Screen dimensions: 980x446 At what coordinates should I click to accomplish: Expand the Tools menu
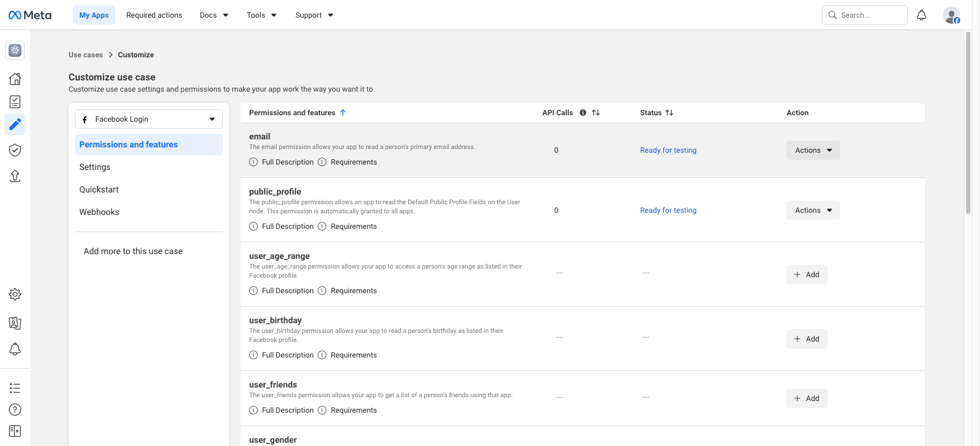pos(261,15)
